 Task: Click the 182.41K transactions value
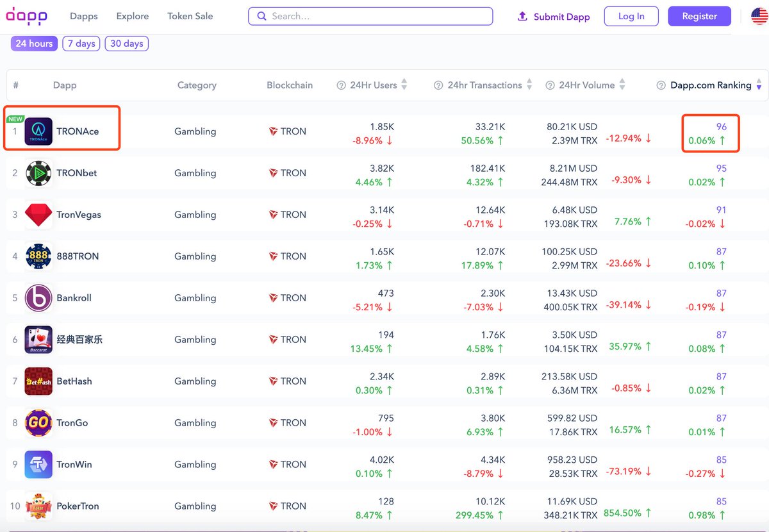tap(488, 169)
